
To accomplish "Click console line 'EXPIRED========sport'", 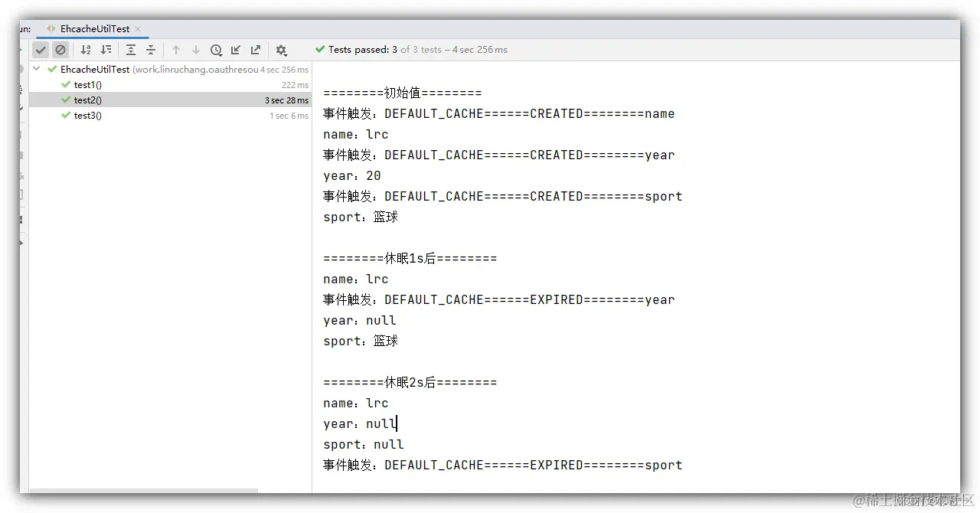I will [x=502, y=465].
